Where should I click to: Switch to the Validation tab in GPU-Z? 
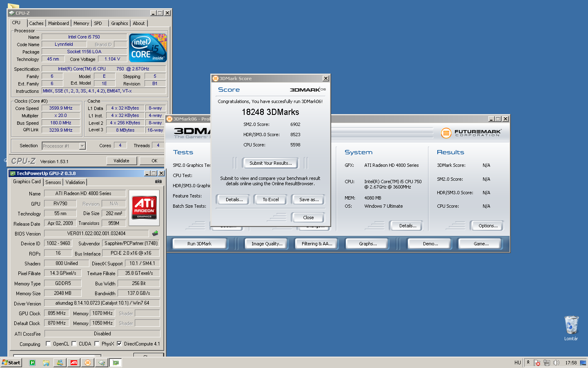point(75,182)
